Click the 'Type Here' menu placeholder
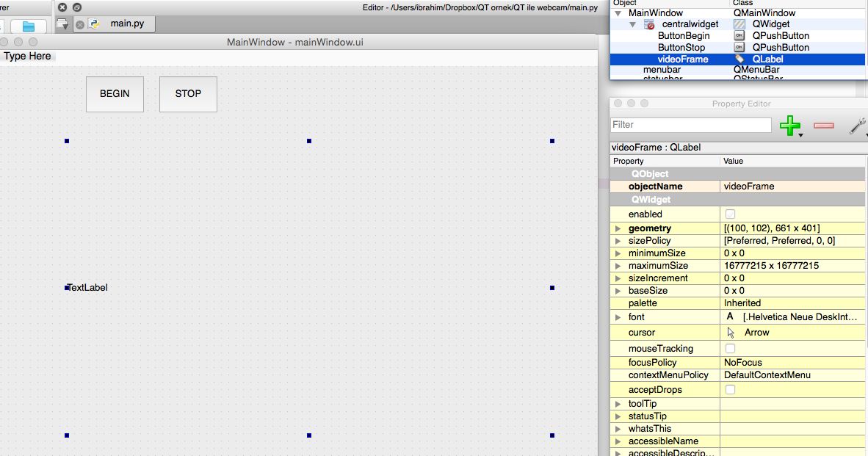This screenshot has height=456, width=868. coord(28,56)
